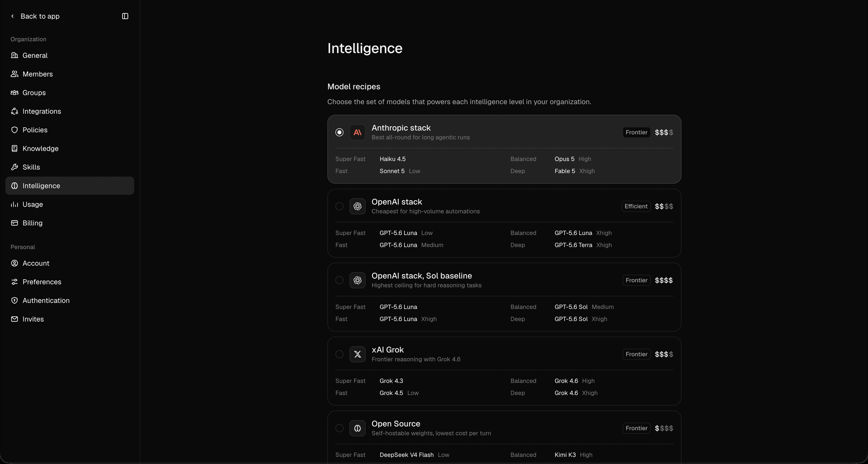Screen dimensions: 868x464
Task: Click the Open Source brain logo icon
Action: click(357, 428)
